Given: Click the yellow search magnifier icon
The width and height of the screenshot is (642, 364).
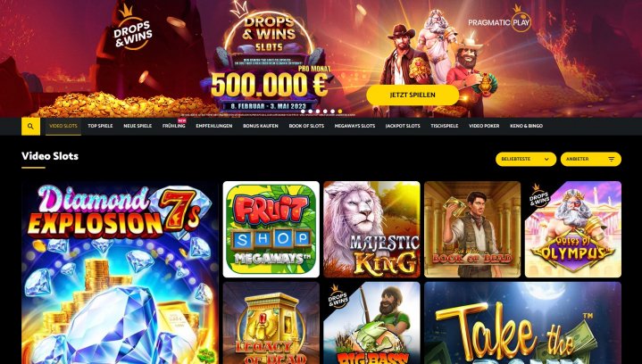Looking at the screenshot, I should point(30,127).
